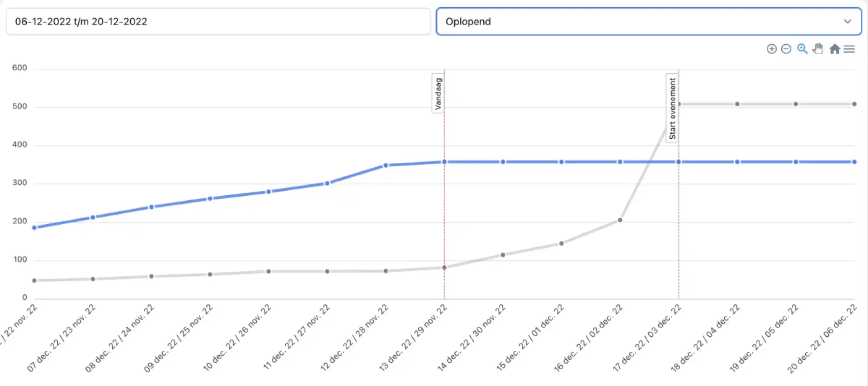Activate the selection zoom magnifier tool

[802, 49]
